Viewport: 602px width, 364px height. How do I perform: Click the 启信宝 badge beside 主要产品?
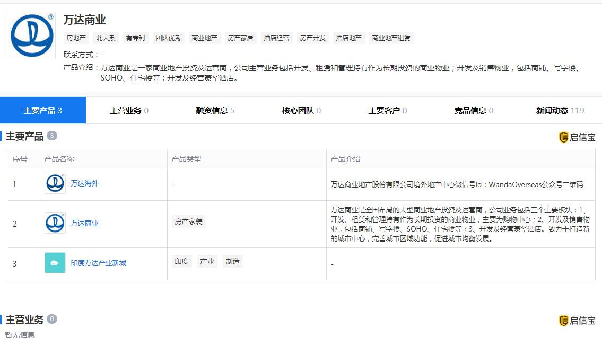point(577,137)
